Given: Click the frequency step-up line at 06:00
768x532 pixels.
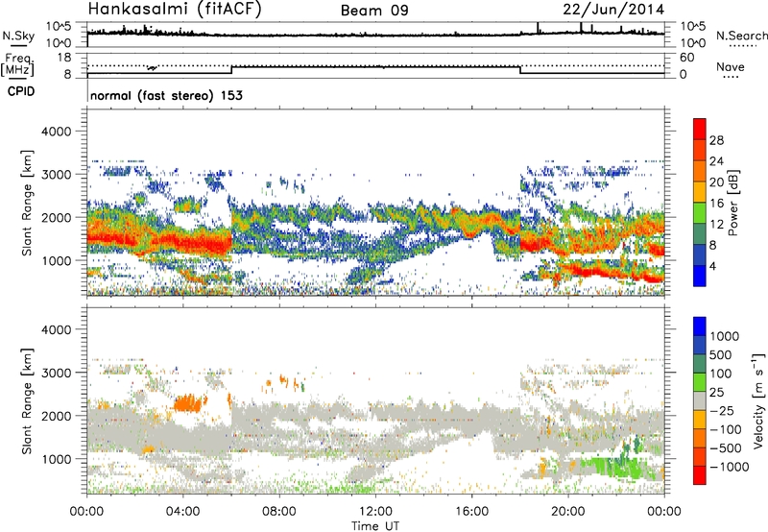Looking at the screenshot, I should click(x=231, y=70).
